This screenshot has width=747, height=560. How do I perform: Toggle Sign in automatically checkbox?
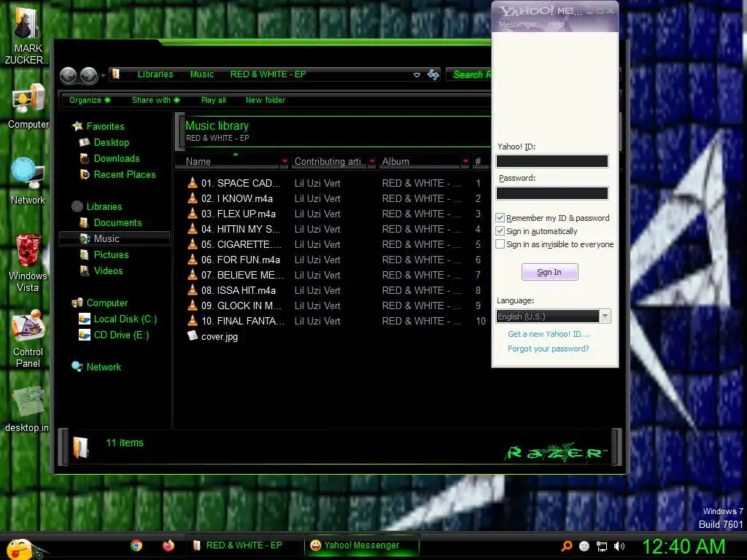tap(500, 231)
